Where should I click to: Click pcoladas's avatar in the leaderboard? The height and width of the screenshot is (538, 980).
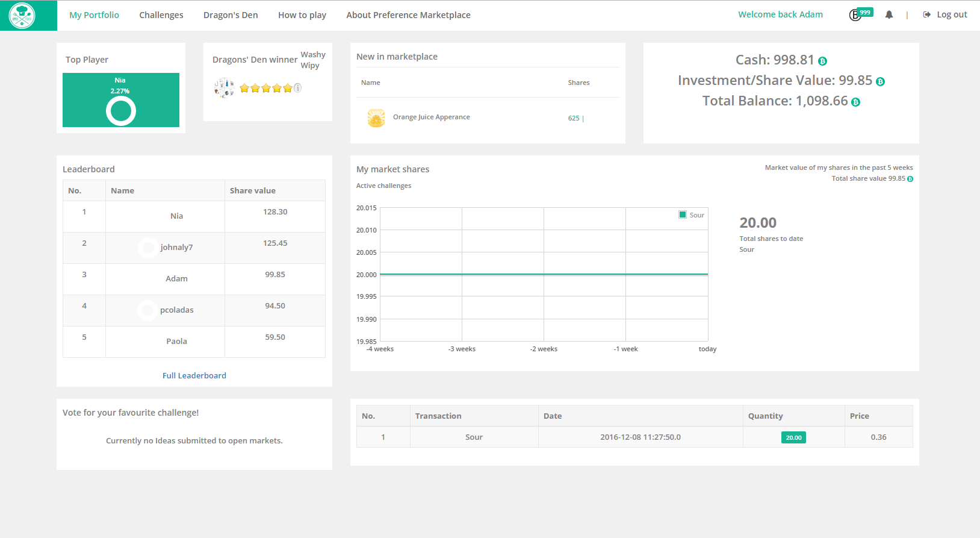click(147, 310)
